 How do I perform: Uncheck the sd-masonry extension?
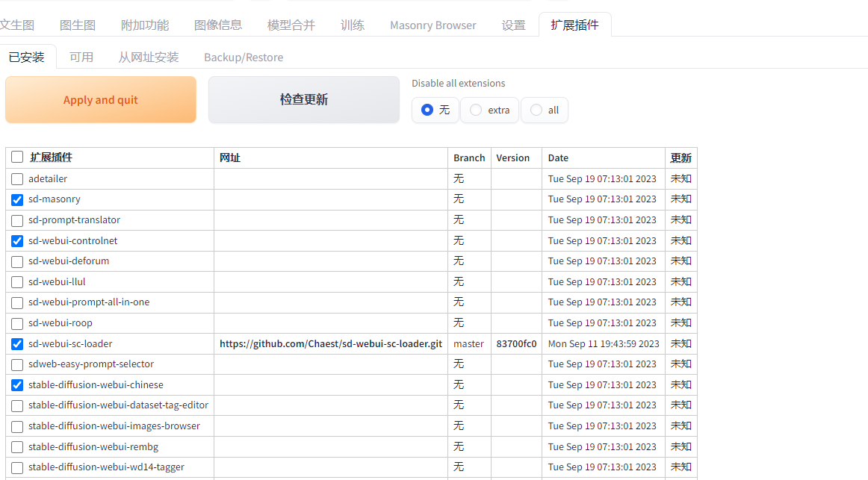[17, 199]
